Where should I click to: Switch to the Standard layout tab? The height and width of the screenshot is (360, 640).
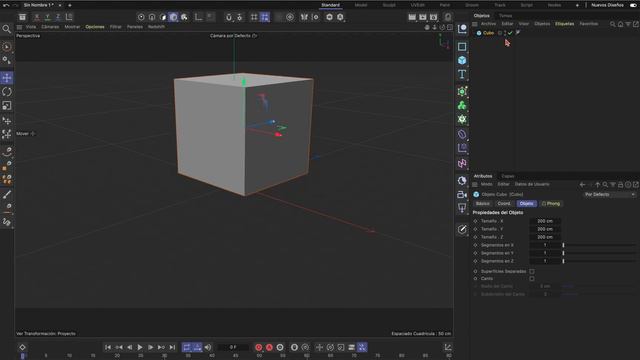[330, 5]
